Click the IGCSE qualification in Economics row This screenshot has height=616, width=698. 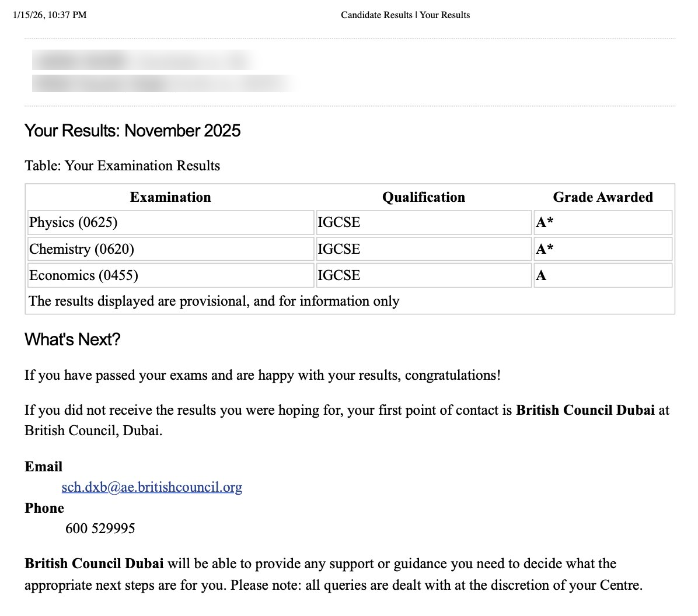pyautogui.click(x=339, y=275)
